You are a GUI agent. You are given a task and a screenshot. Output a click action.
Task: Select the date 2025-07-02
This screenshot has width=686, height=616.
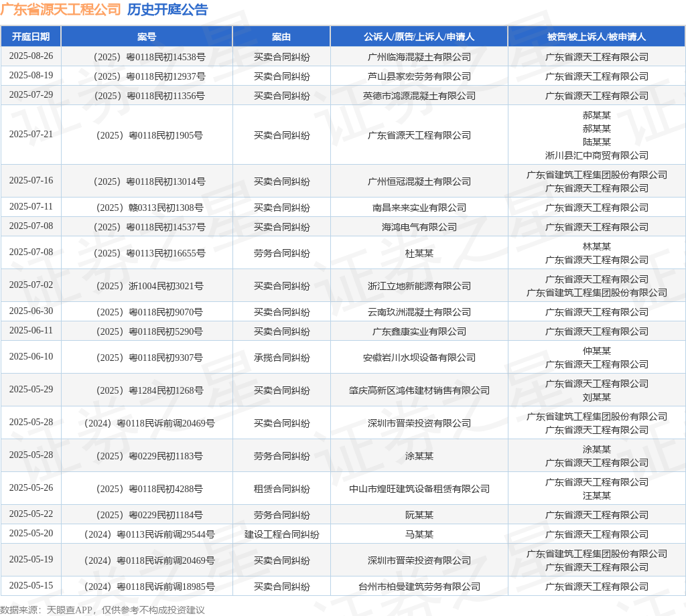click(x=31, y=285)
